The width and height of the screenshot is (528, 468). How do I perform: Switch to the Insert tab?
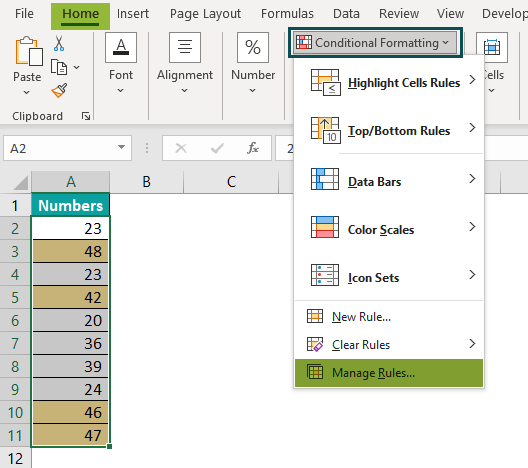pyautogui.click(x=133, y=14)
